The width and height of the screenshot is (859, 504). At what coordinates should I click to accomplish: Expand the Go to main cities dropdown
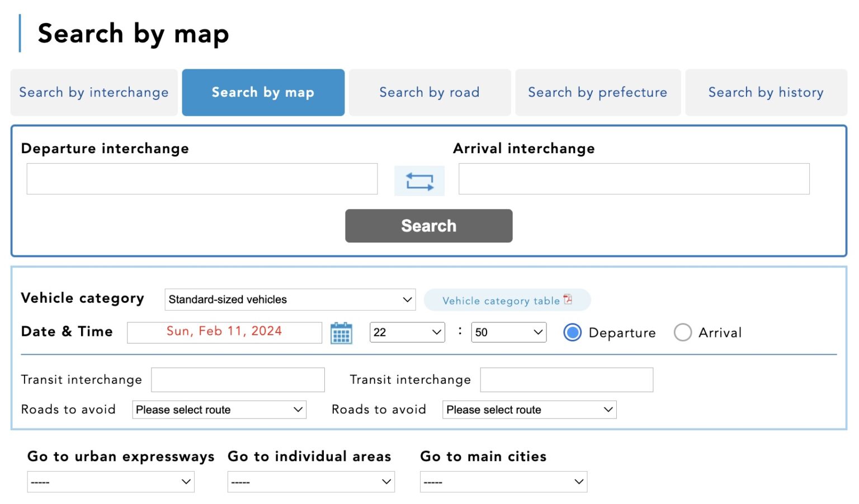(503, 481)
